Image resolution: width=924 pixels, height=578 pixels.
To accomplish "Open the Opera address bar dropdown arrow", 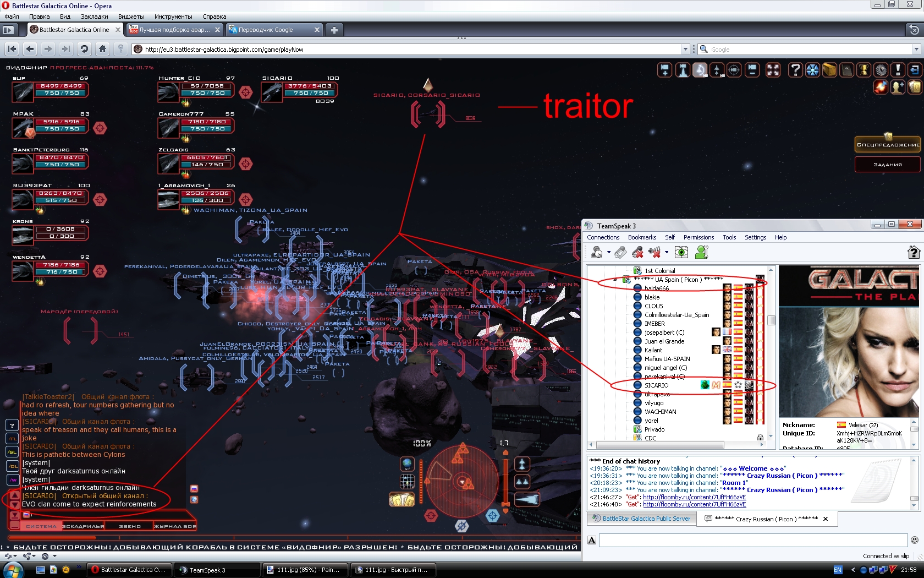I will (685, 49).
